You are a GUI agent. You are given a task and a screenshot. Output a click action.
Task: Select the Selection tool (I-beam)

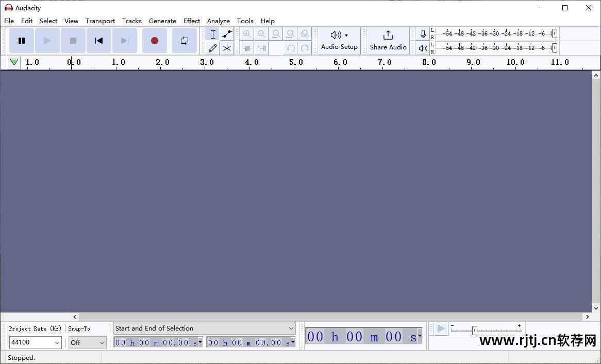[x=213, y=34]
